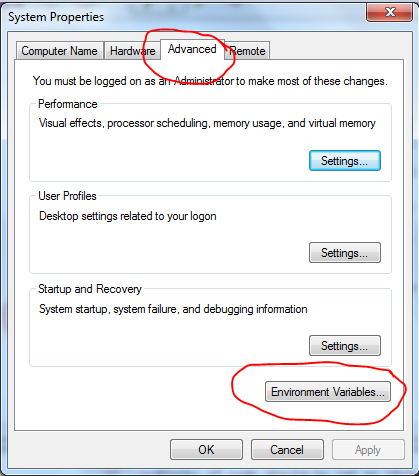Click the system startup debugging description
Image resolution: width=419 pixels, height=476 pixels.
coord(173,309)
